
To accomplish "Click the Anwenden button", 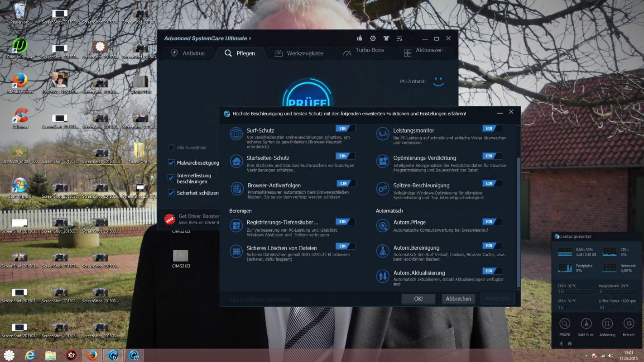I will [498, 299].
